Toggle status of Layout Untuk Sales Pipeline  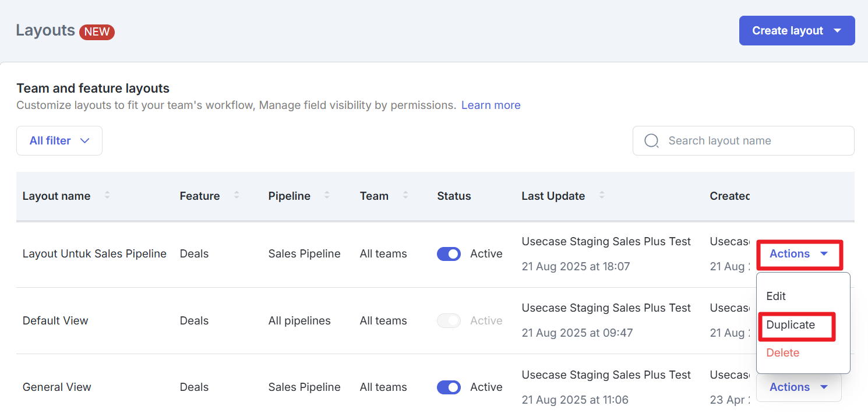point(449,254)
